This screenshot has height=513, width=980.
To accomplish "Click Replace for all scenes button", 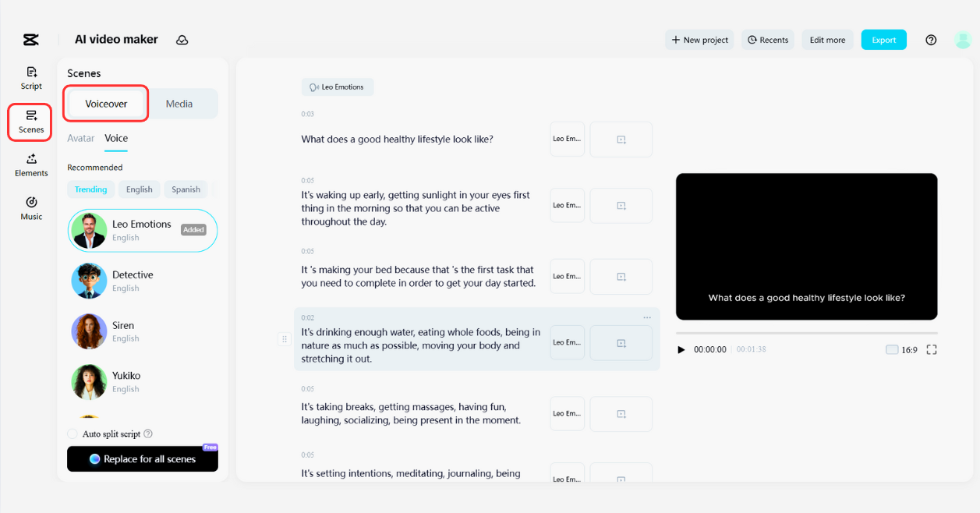I will (x=142, y=459).
